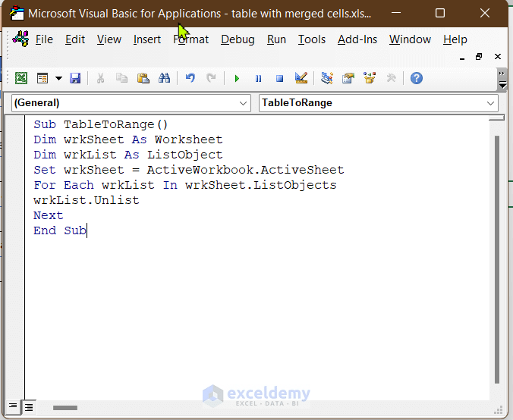This screenshot has width=513, height=420.
Task: Open the Insert object dropdown arrow
Action: pyautogui.click(x=58, y=78)
